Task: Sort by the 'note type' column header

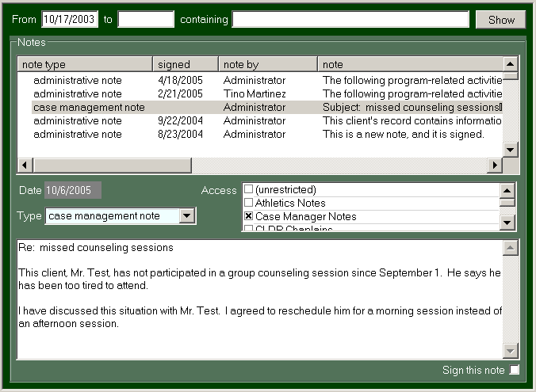Action: tap(85, 64)
